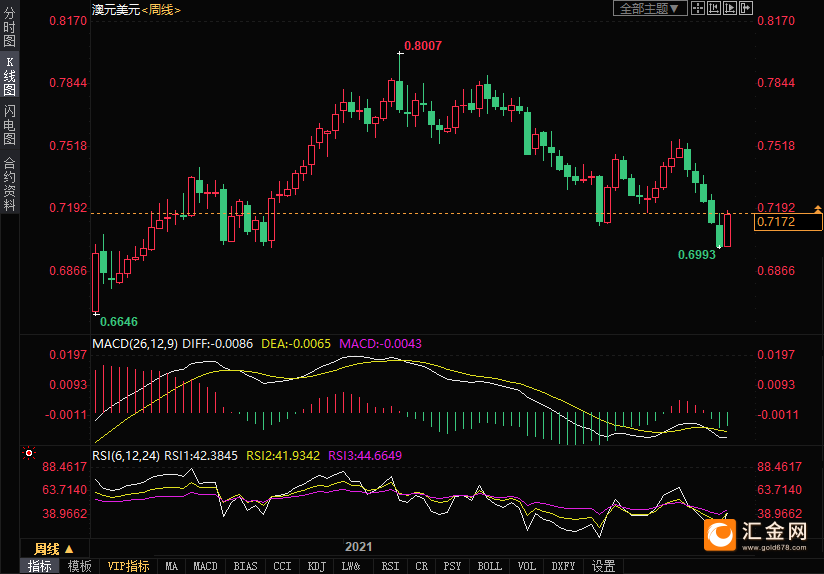The height and width of the screenshot is (574, 824).
Task: Click the right RSI axis 88.4617 label
Action: [780, 467]
